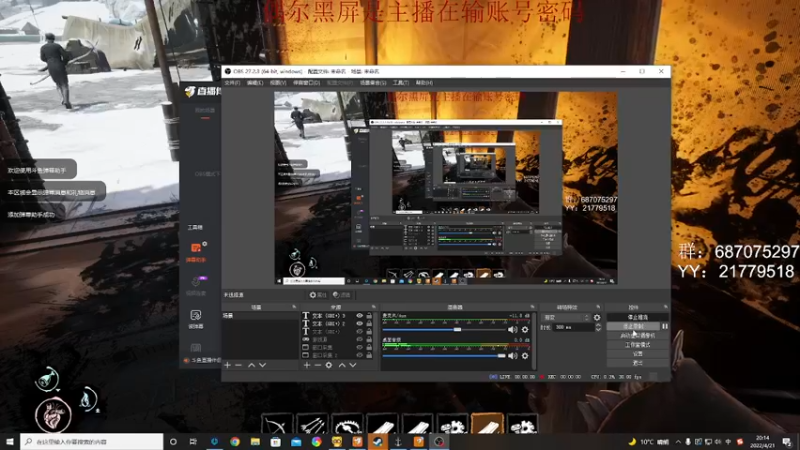Pop out the 混音器 dock panel

click(x=532, y=307)
